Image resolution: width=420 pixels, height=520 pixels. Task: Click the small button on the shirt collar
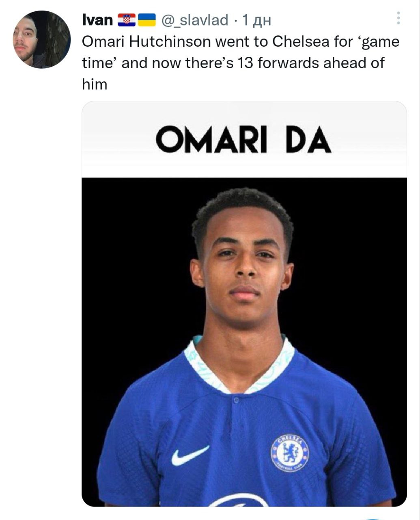click(x=236, y=401)
